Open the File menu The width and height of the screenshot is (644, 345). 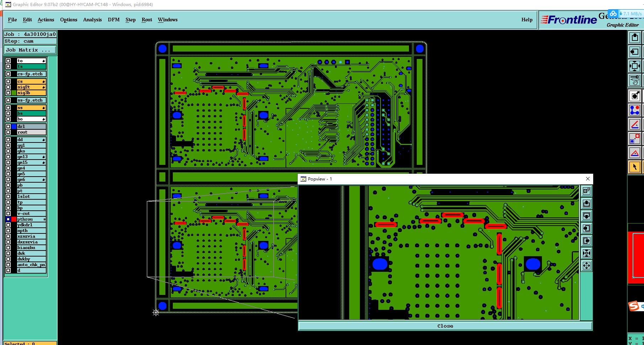[12, 20]
